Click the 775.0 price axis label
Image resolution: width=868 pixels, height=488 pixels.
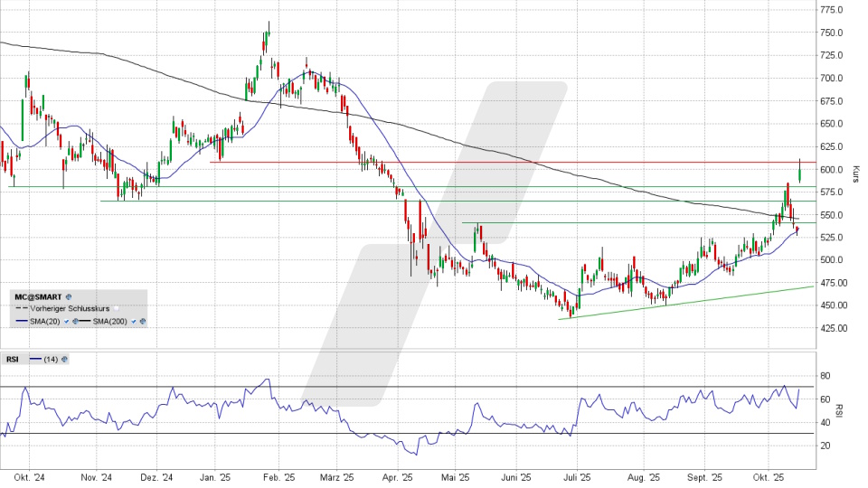(832, 10)
